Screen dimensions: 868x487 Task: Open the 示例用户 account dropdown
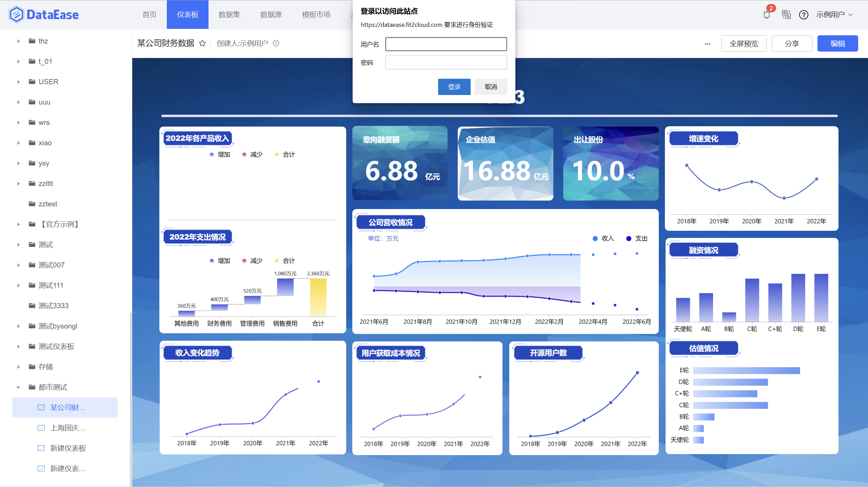[834, 15]
